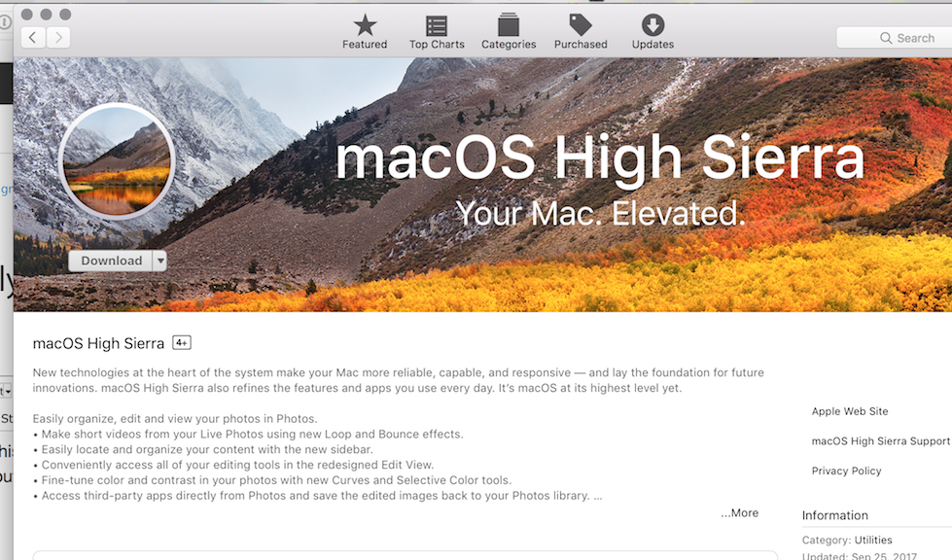
Task: Open the Updates download-arrow tab
Action: [652, 32]
